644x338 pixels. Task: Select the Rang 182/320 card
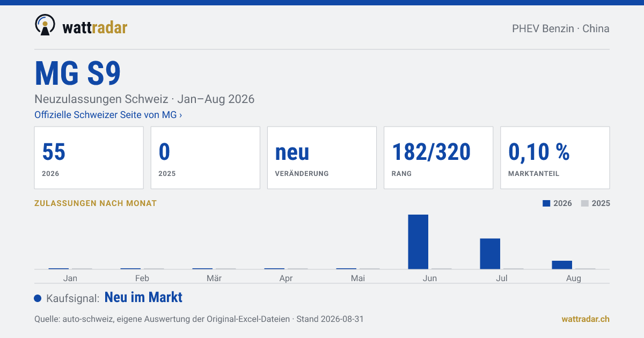point(438,158)
